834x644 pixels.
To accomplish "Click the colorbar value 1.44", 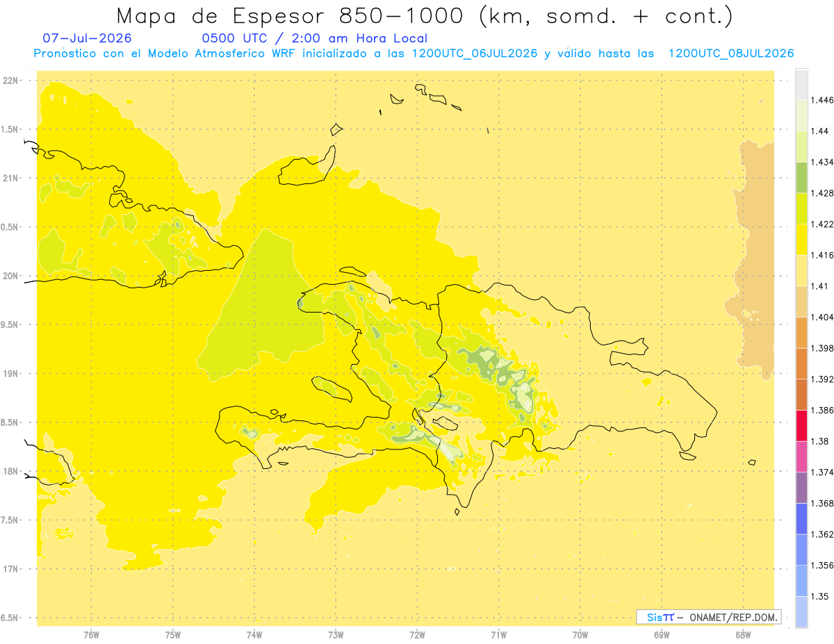I will click(820, 131).
